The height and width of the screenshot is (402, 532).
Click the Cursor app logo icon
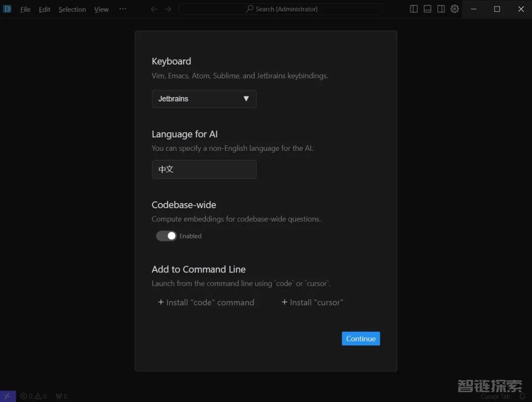[7, 9]
